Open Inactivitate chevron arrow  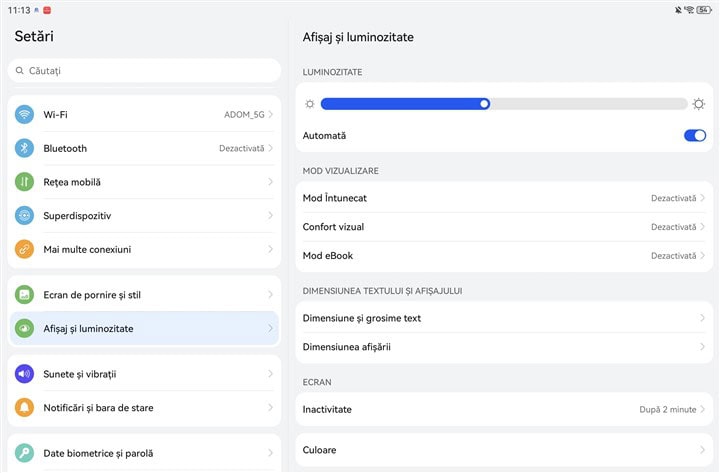[702, 409]
